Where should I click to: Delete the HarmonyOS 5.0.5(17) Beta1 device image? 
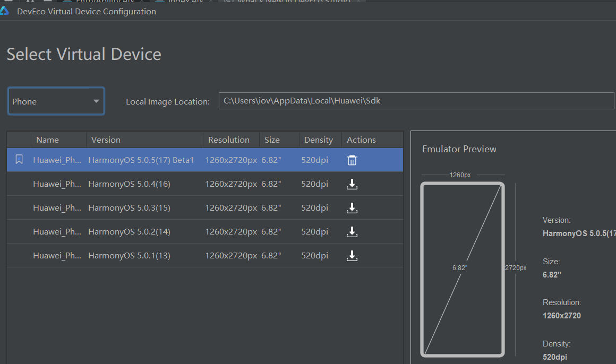pyautogui.click(x=352, y=160)
